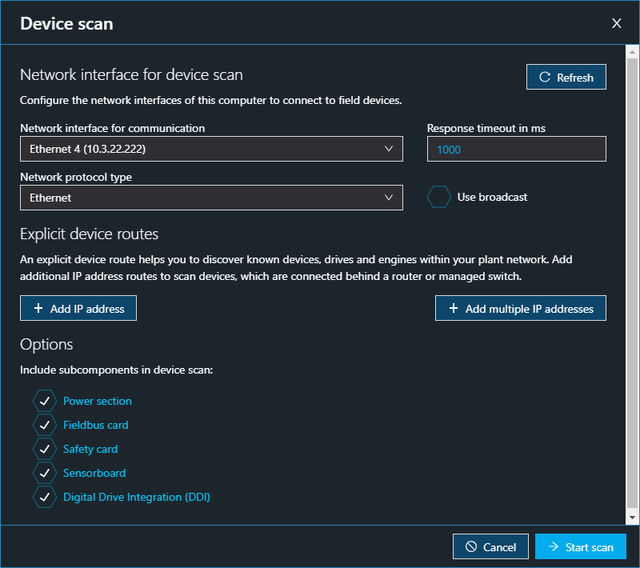The image size is (640, 568).
Task: Uncheck the Power section checkbox
Action: (x=45, y=401)
